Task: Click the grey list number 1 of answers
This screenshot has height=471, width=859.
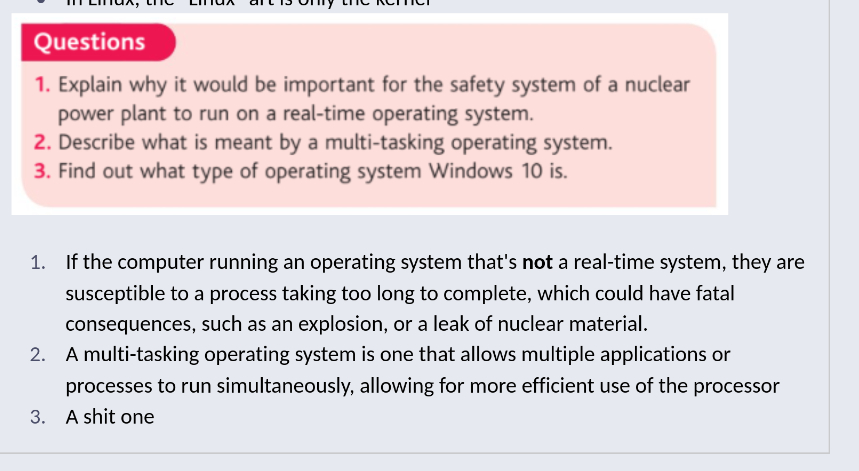Action: pyautogui.click(x=37, y=263)
